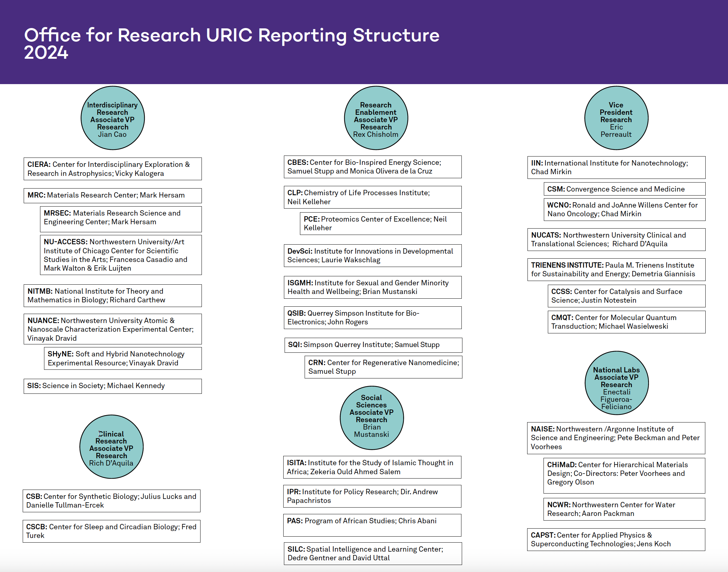Click the CCSS Catalysis and Surface Science box
Screen dimensions: 728x572
(x=627, y=296)
